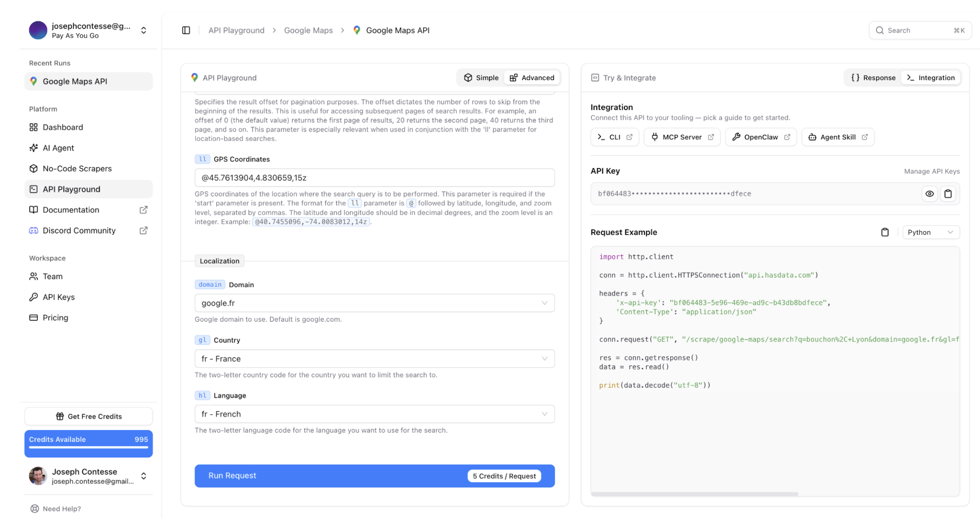Screen dimensions: 980x518
Task: Click the No-Code Scrapers cube icon
Action: [34, 168]
